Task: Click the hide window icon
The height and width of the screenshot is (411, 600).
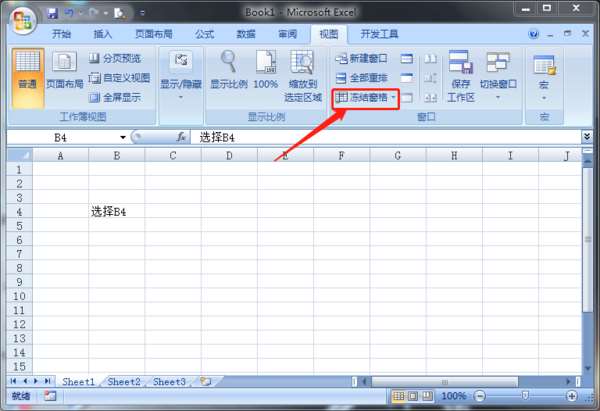Action: tap(407, 78)
